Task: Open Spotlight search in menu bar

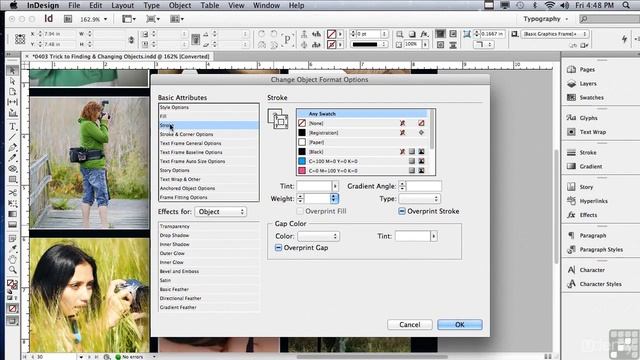Action: [x=626, y=5]
